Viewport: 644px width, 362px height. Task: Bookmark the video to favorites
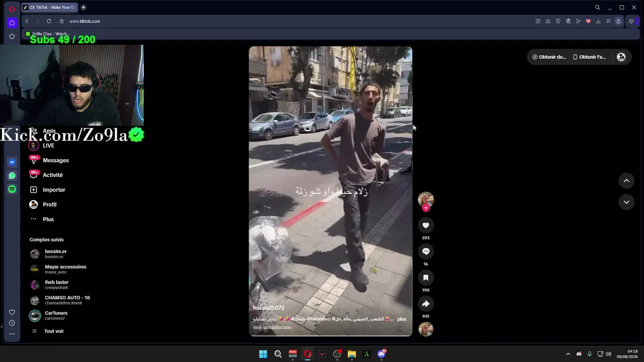point(426,278)
